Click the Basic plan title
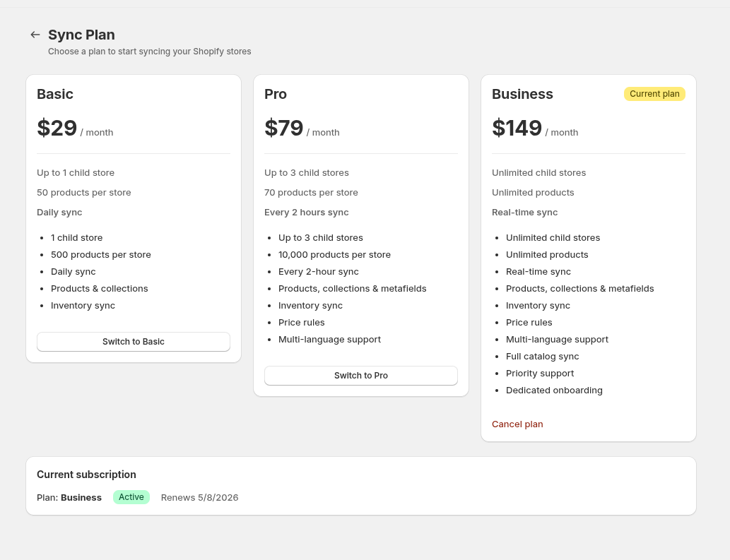This screenshot has width=730, height=560. pos(55,94)
